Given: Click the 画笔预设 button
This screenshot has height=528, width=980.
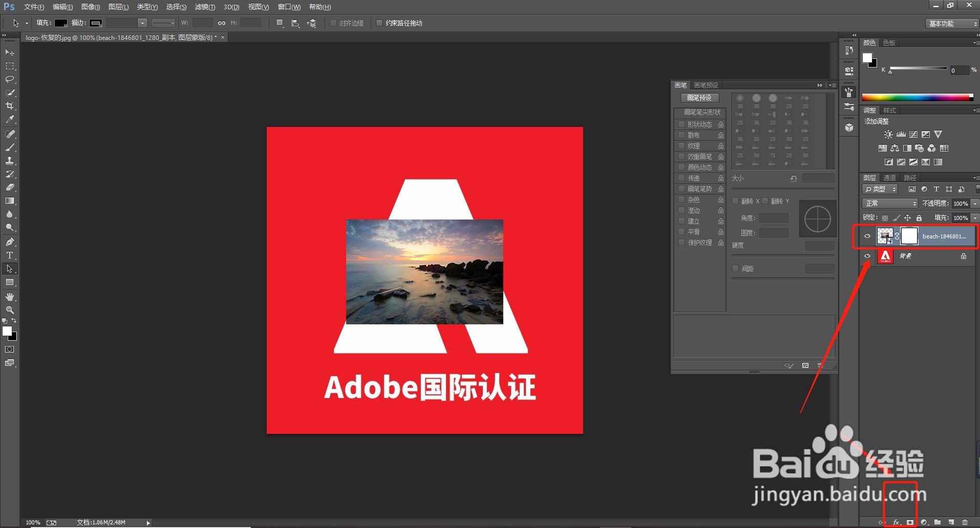Looking at the screenshot, I should pyautogui.click(x=699, y=98).
